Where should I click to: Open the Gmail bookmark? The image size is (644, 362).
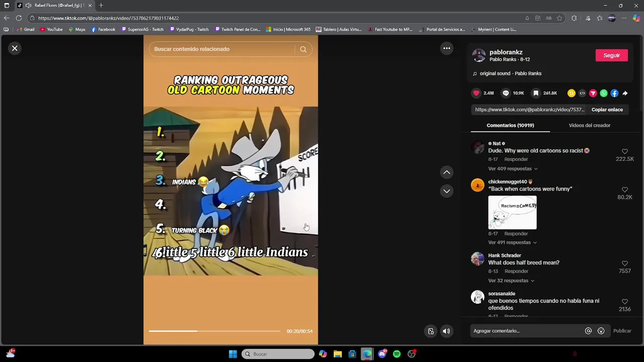(26, 30)
